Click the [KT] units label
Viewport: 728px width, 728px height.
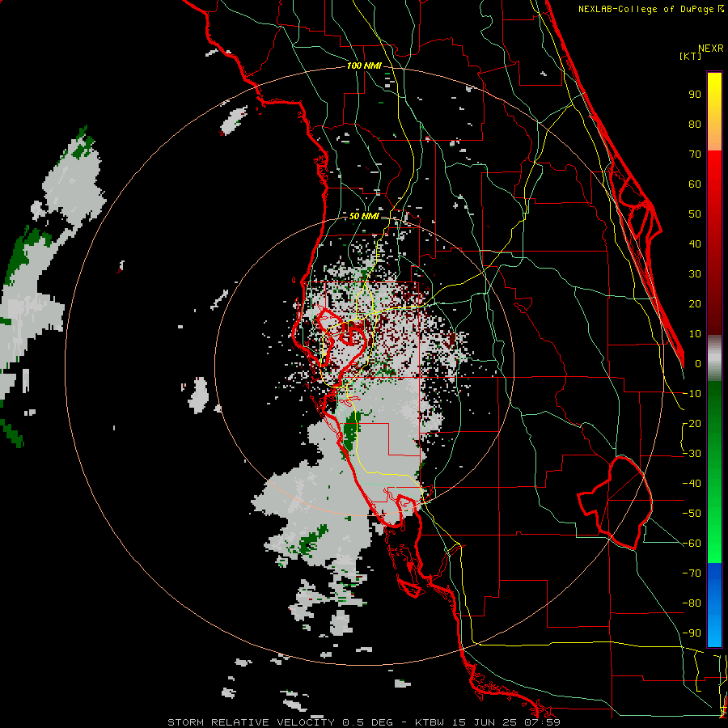tap(691, 56)
